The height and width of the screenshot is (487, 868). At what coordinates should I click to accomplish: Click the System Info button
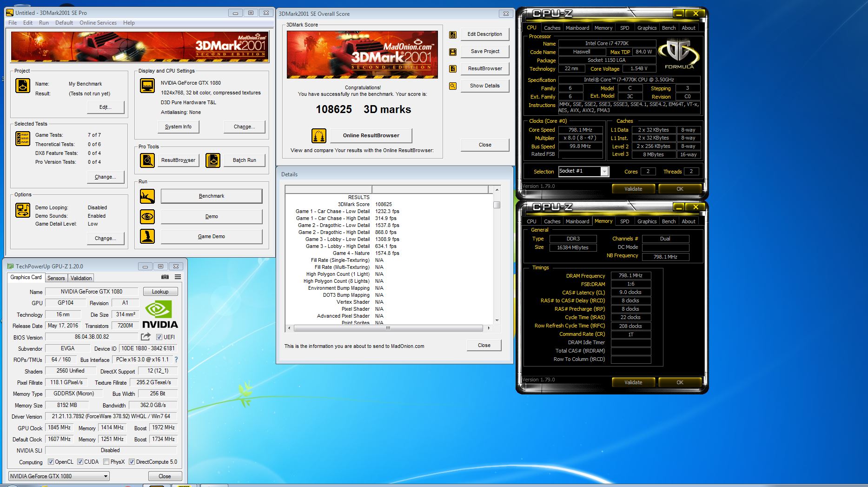click(x=178, y=127)
